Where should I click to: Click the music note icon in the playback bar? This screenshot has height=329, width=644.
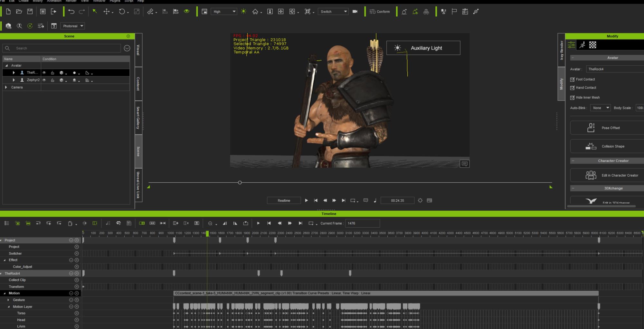(375, 200)
